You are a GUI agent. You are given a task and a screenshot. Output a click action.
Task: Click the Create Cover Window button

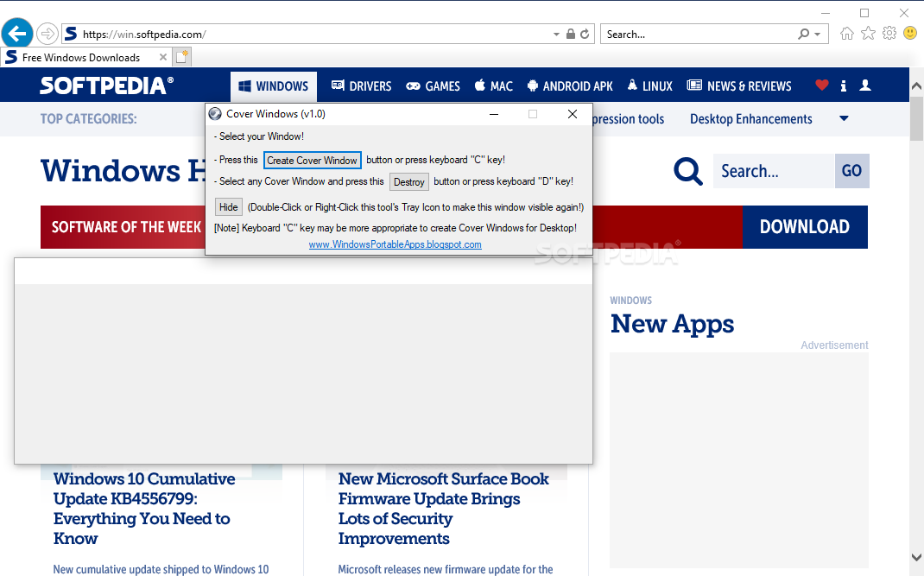[x=312, y=161]
